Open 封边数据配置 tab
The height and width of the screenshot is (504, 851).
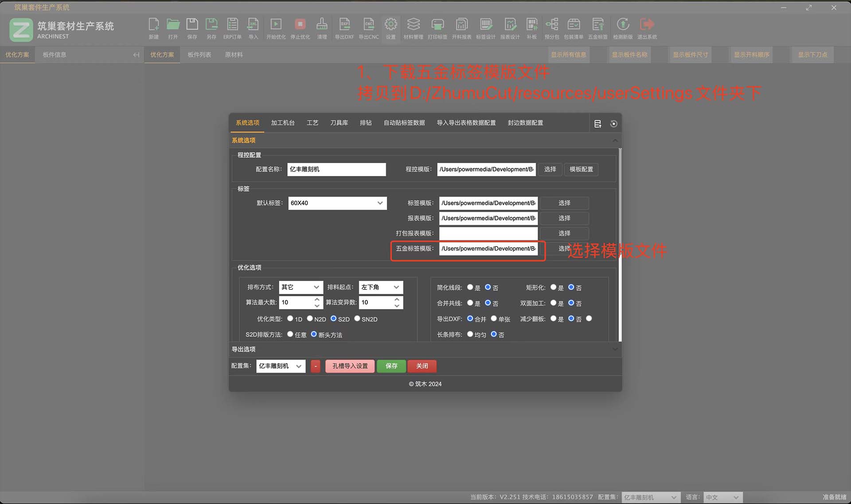click(x=525, y=123)
